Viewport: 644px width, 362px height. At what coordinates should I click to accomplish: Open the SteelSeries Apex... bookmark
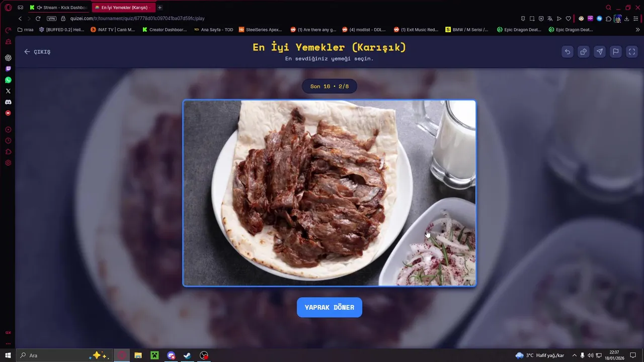point(261,30)
